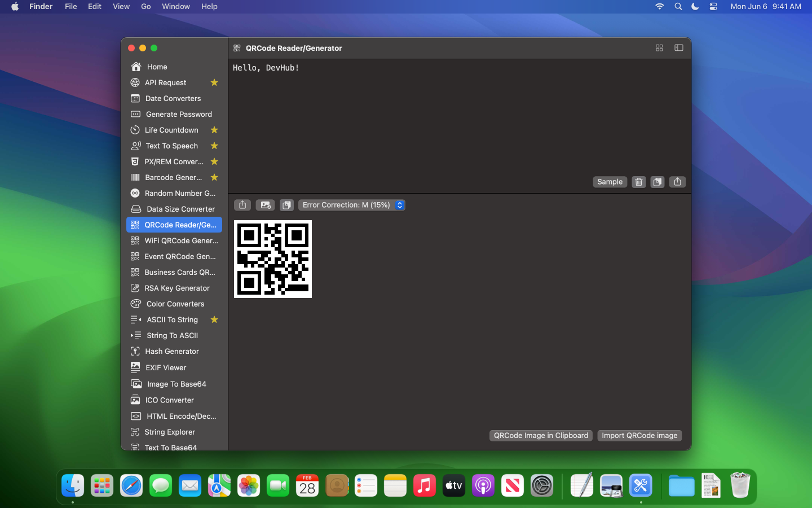Click Focus moon icon in menu bar
This screenshot has height=508, width=812.
tap(695, 6)
